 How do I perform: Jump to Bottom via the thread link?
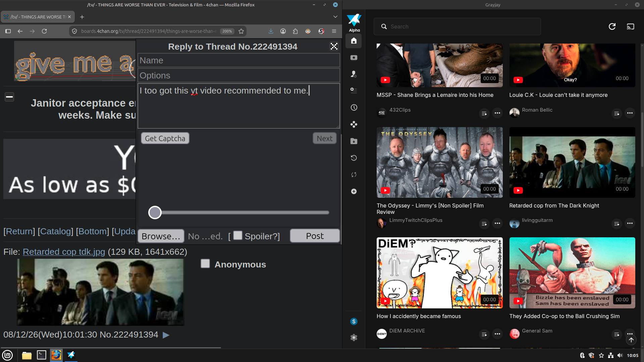click(x=93, y=231)
